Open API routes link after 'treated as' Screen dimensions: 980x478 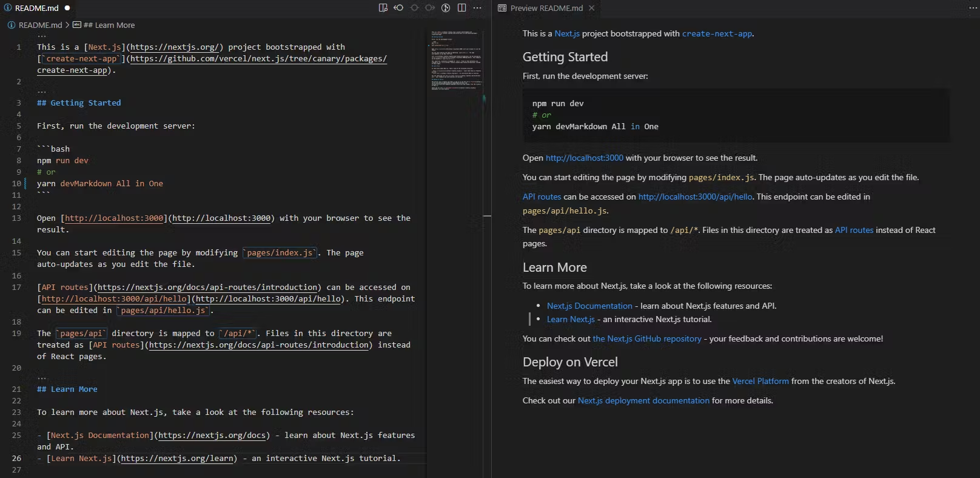point(854,230)
